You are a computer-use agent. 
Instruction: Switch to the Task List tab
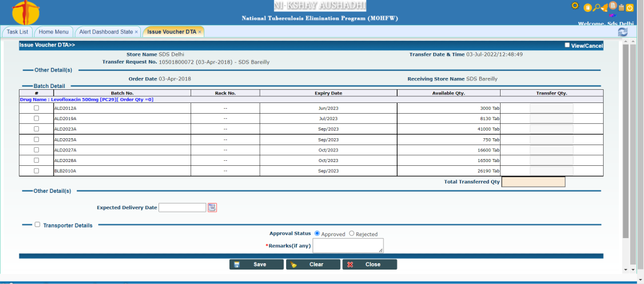[17, 31]
